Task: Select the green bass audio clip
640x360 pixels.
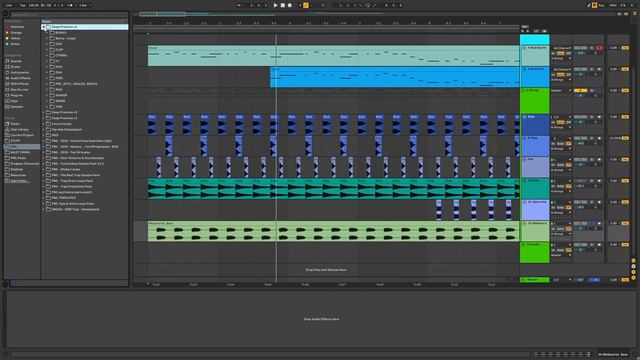Action: [x=333, y=231]
